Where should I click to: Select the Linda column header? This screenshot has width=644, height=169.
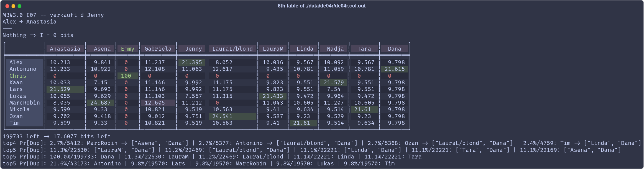point(303,49)
